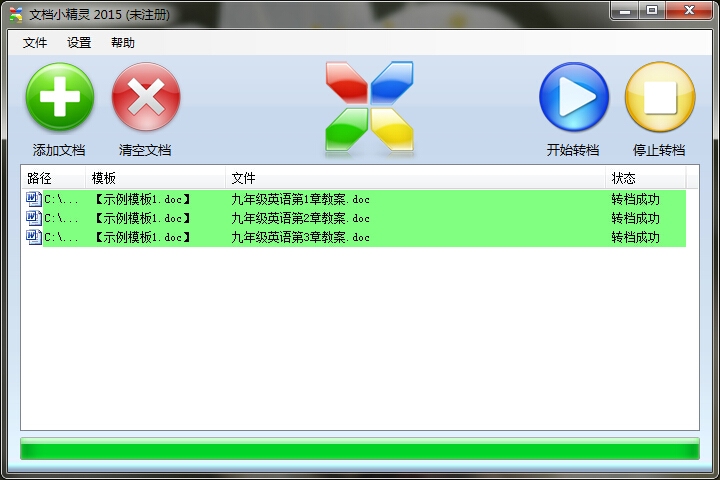
Task: Maximize the 文档小精灵 window
Action: 652,11
